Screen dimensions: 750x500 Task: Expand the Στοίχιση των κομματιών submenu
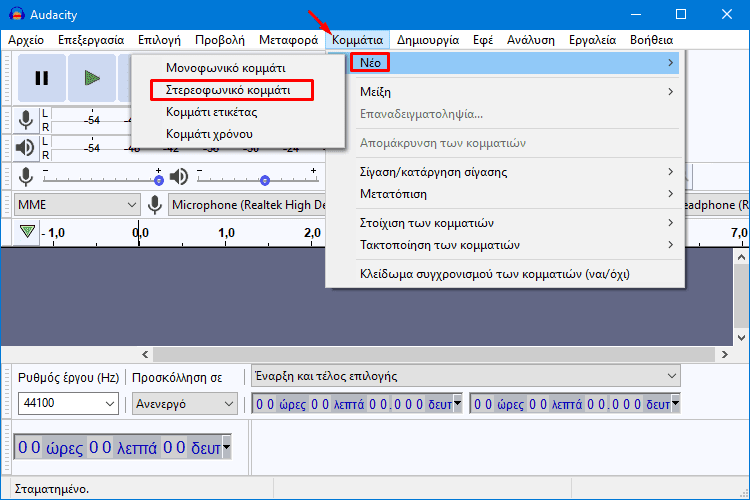[x=517, y=223]
